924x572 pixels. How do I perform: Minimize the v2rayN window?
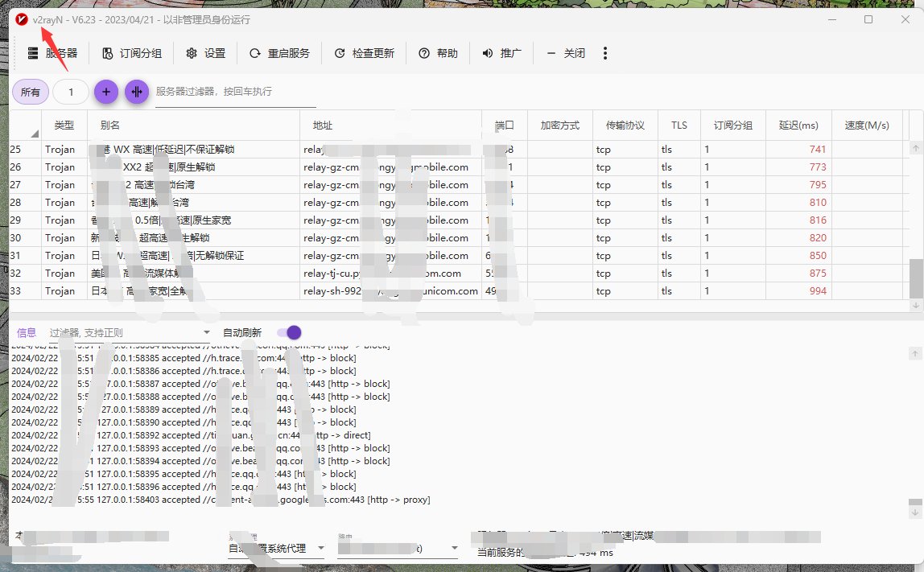832,19
